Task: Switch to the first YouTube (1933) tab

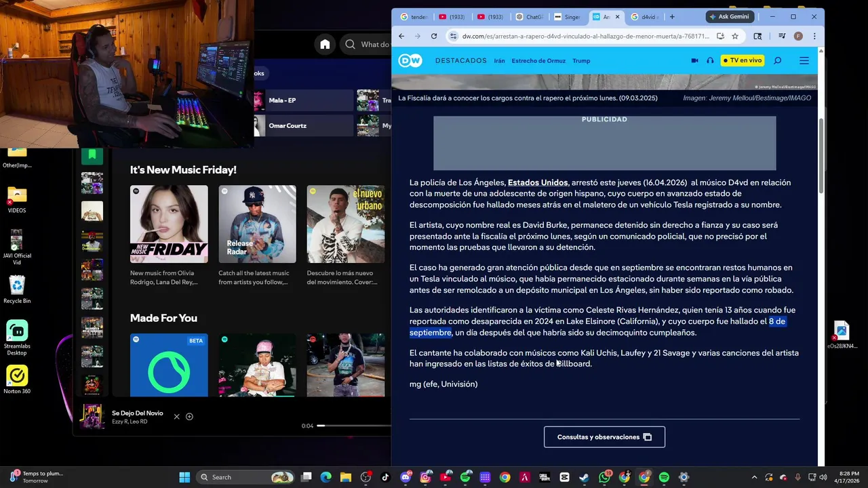Action: coord(452,17)
